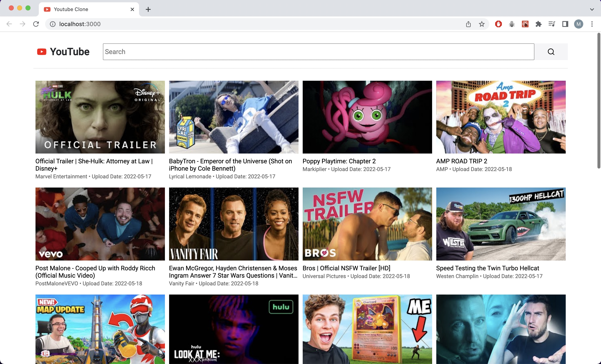Screen dimensions: 601x364
Task: Click 'PostMaloneVEVO • Upload Date: 2022-05-18' text
Action: [89, 283]
